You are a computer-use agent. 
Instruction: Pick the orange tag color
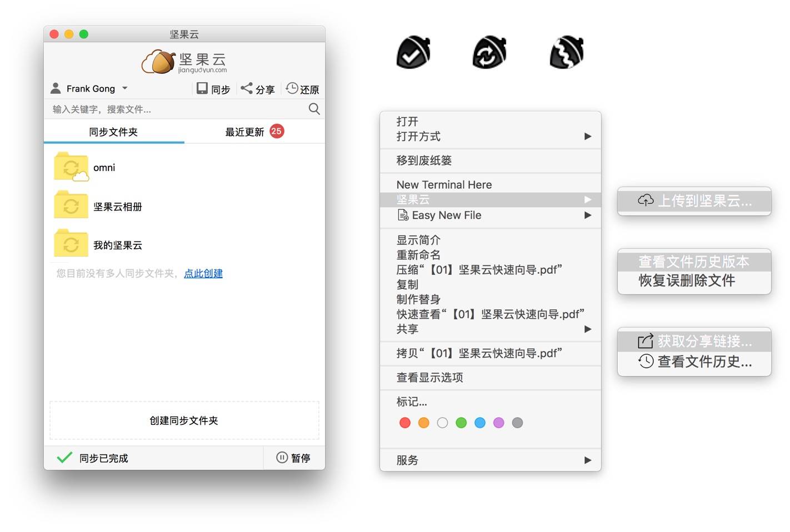[424, 423]
